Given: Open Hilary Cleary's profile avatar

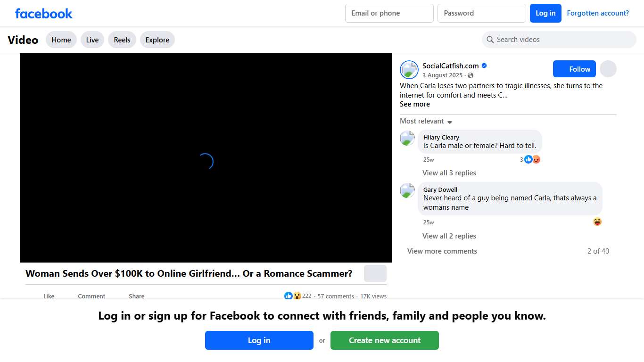Looking at the screenshot, I should (x=407, y=139).
